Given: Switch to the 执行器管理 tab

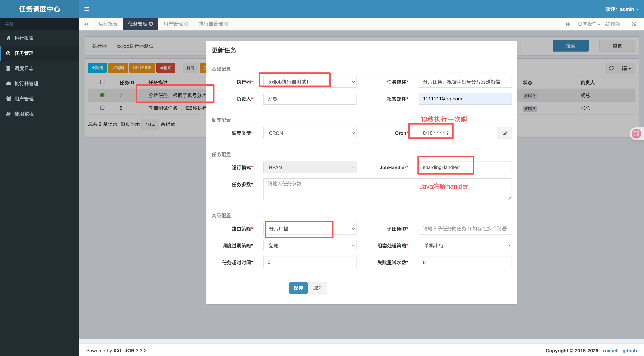Looking at the screenshot, I should point(211,24).
